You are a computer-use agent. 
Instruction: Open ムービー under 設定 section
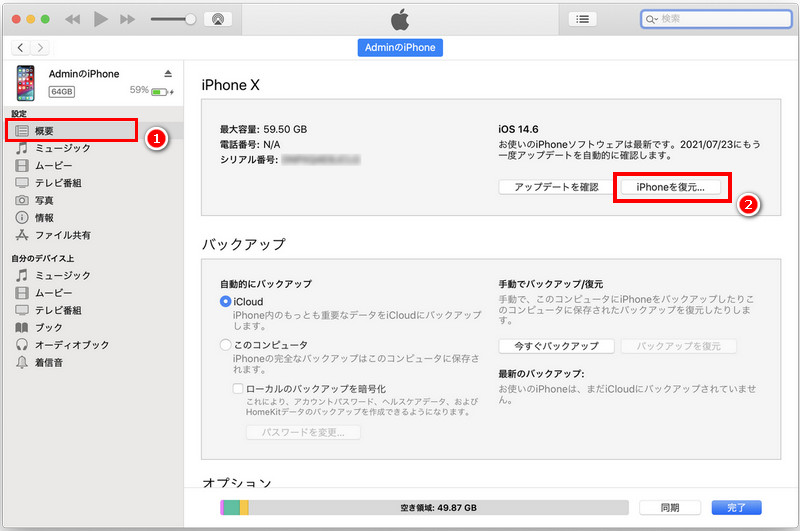pyautogui.click(x=44, y=166)
